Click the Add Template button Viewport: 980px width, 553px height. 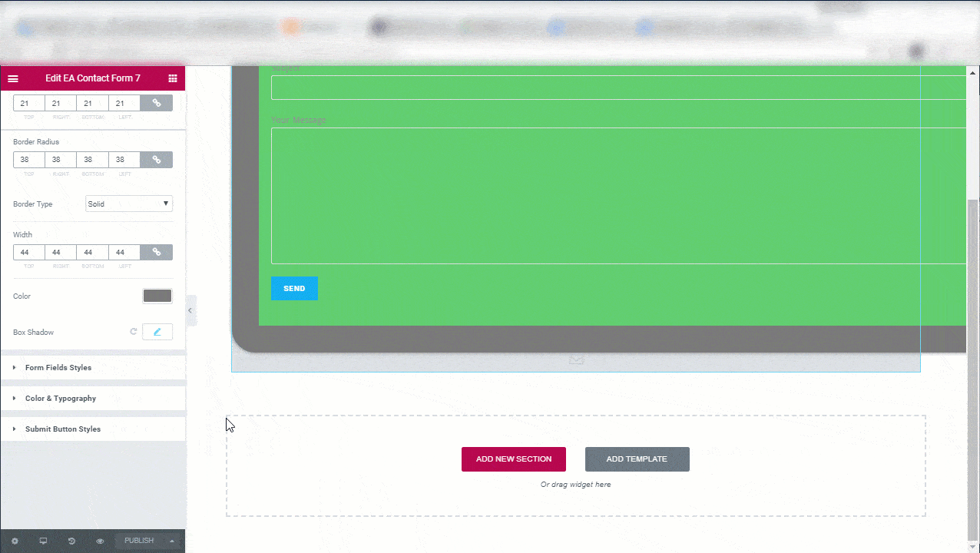tap(637, 459)
